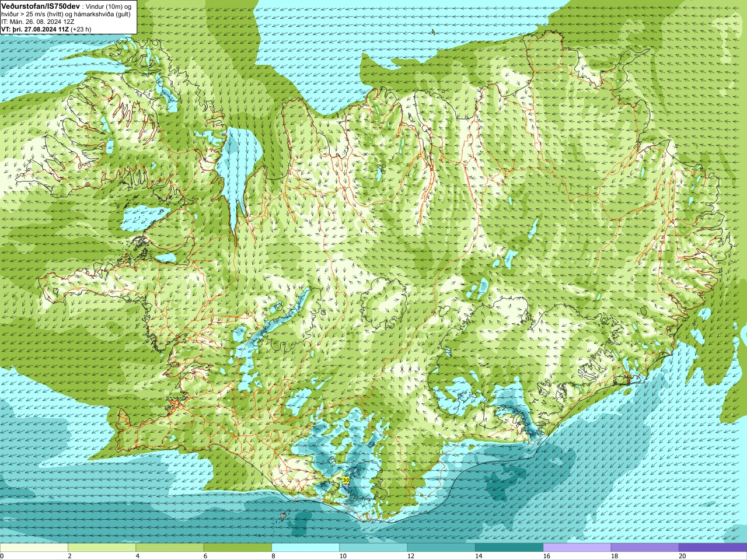This screenshot has width=747, height=560.
Task: Click the legend scale label '20'
Action: (682, 556)
